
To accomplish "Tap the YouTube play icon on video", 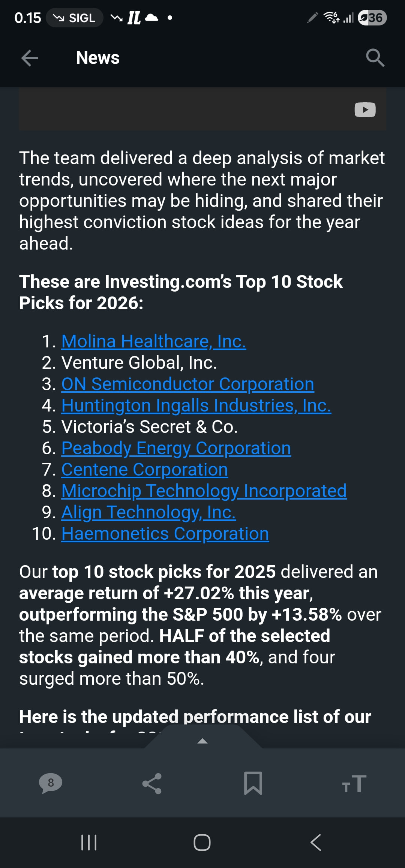I will [365, 110].
